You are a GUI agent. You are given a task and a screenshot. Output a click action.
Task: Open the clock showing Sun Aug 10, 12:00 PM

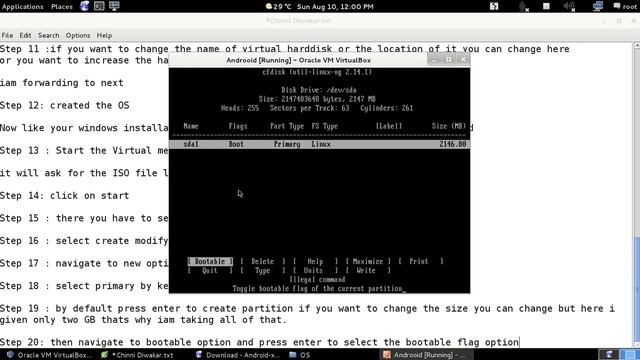pos(335,7)
